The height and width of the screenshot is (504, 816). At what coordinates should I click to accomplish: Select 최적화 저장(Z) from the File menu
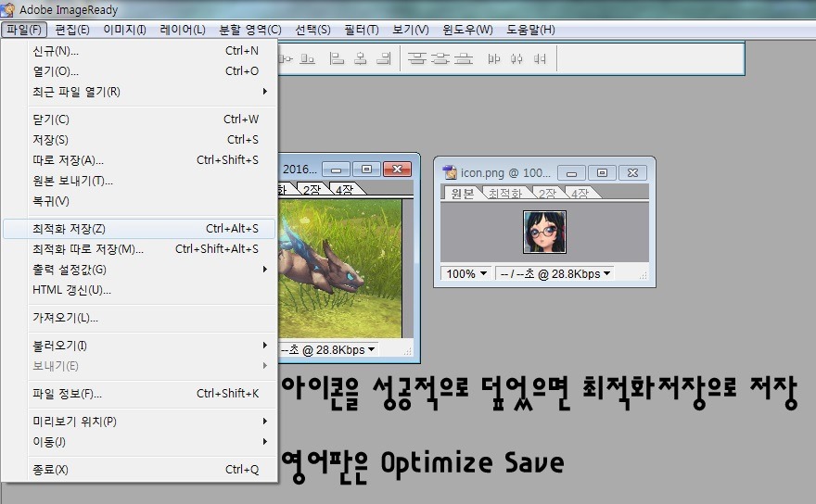139,228
